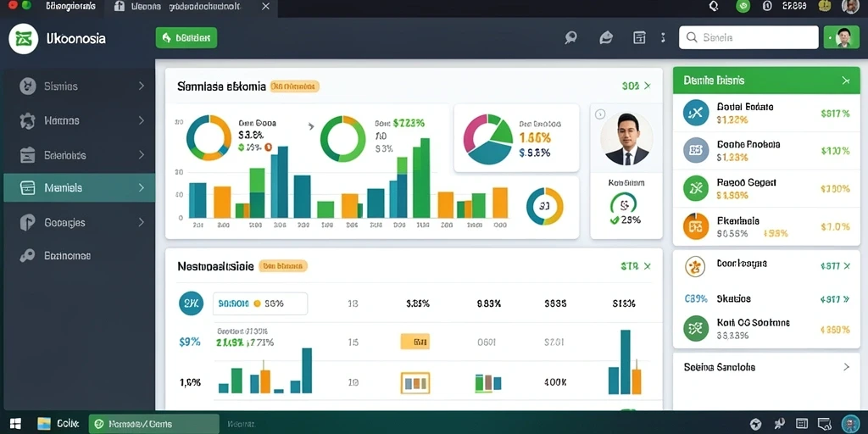Click the green button next to Ukoonosia
Image resolution: width=868 pixels, height=434 pixels.
(x=186, y=37)
